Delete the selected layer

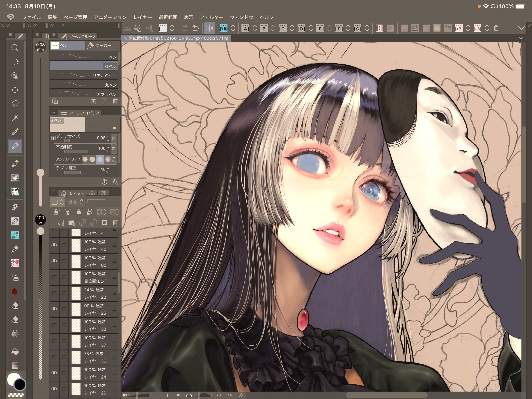click(x=115, y=223)
